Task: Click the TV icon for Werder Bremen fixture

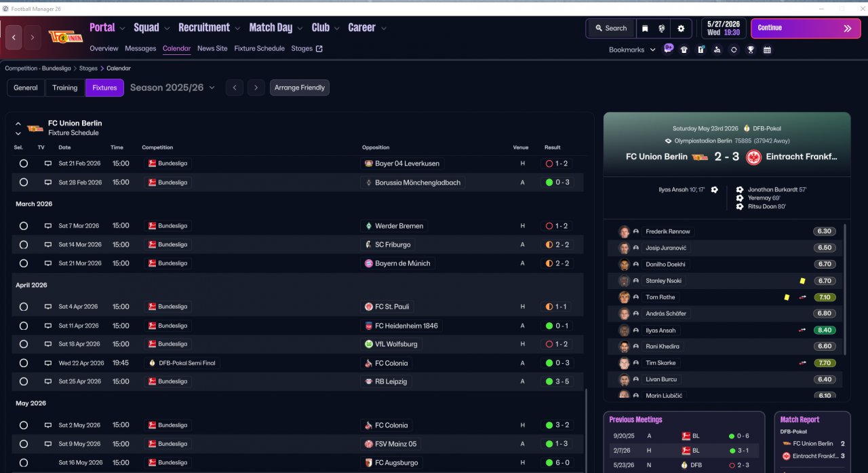Action: [48, 226]
